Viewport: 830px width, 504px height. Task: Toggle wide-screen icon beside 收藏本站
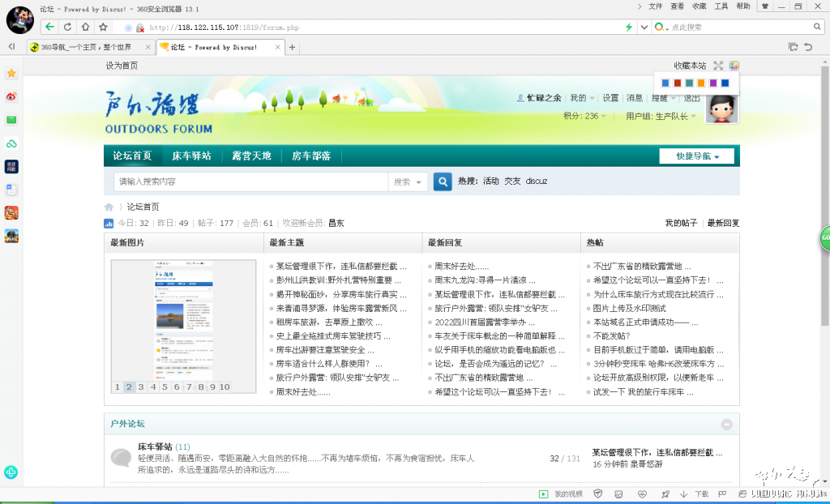(x=718, y=66)
